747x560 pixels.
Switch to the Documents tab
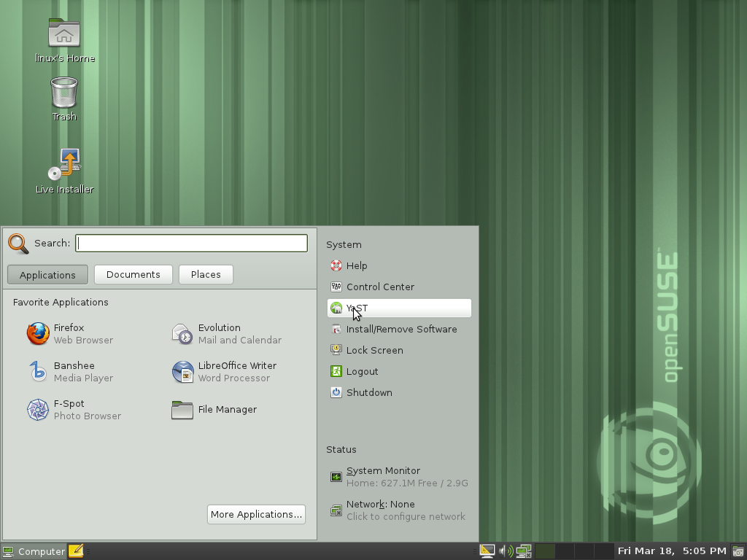(133, 275)
